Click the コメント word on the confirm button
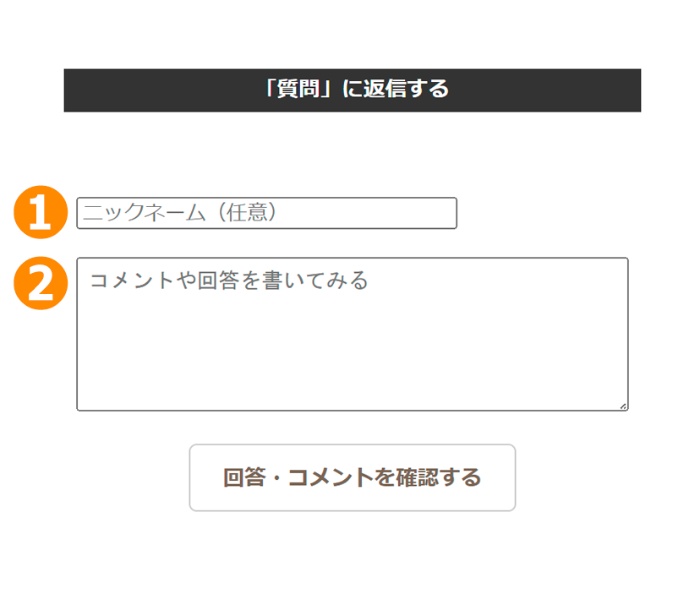This screenshot has width=700, height=594. pyautogui.click(x=331, y=477)
